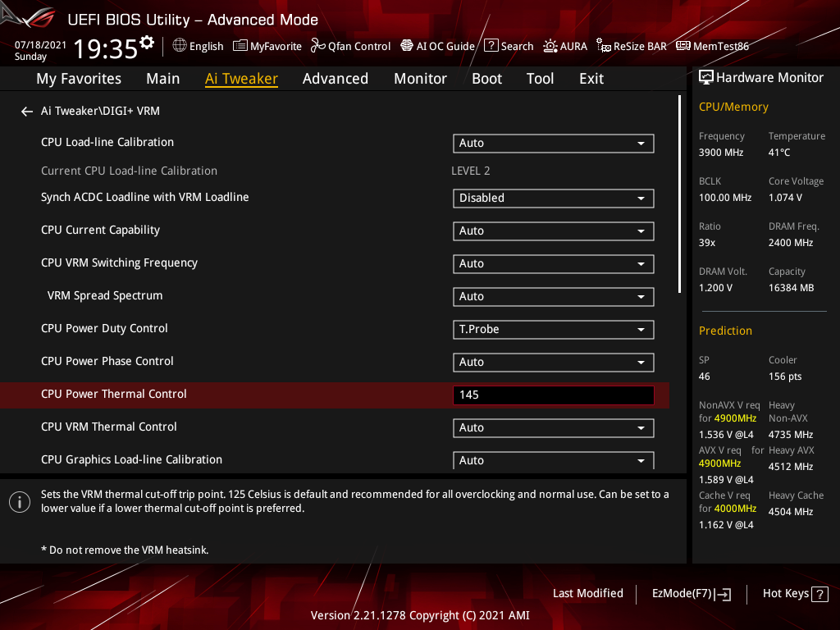Open the MyFavorite shortcut menu
Viewport: 840px width, 630px height.
[x=267, y=46]
